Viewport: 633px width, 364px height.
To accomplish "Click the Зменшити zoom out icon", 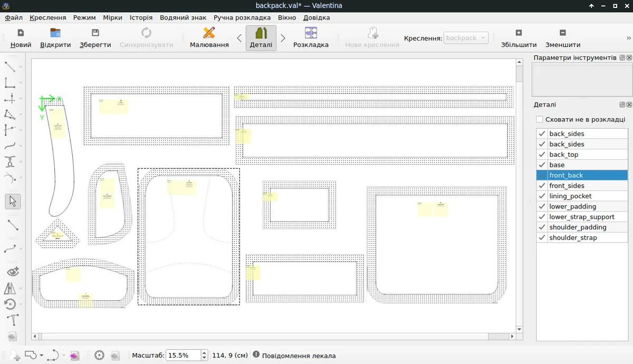I will (563, 33).
